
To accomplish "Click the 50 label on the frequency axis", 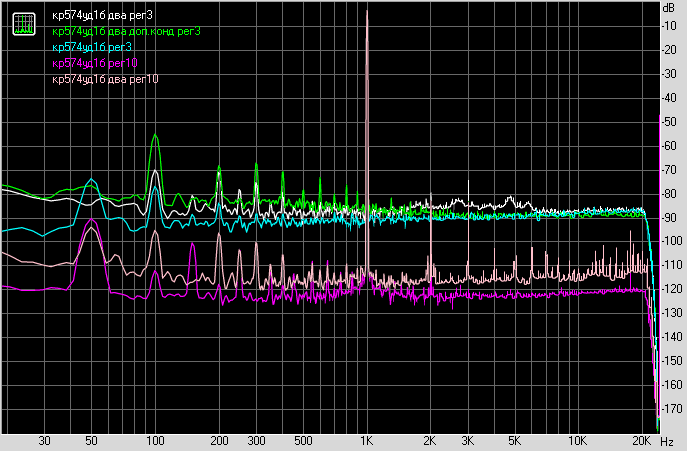I will point(91,441).
